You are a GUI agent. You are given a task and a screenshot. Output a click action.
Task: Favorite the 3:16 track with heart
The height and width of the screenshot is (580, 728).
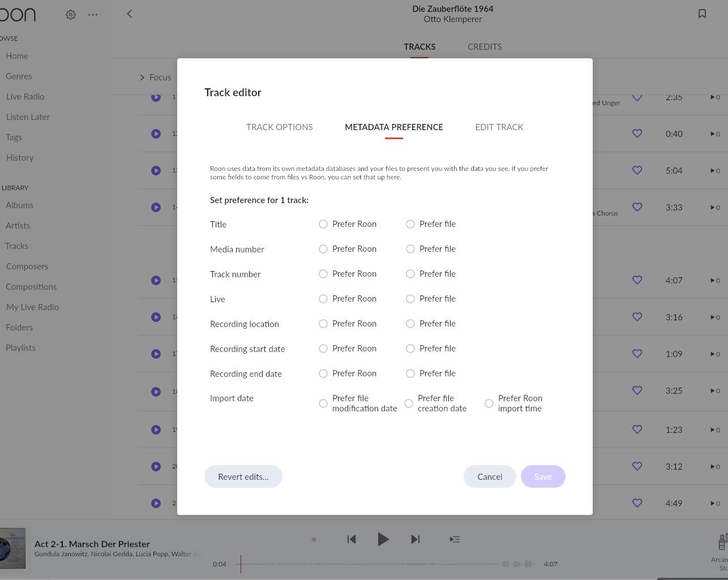click(637, 317)
